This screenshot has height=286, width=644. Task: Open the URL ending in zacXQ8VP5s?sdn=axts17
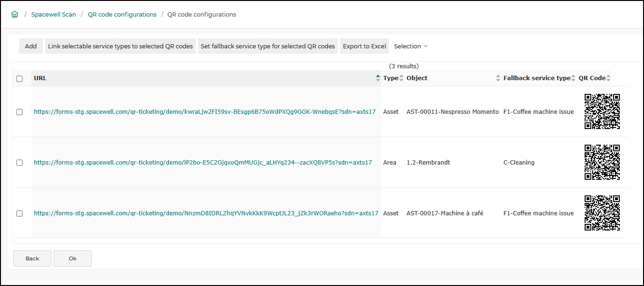[203, 163]
